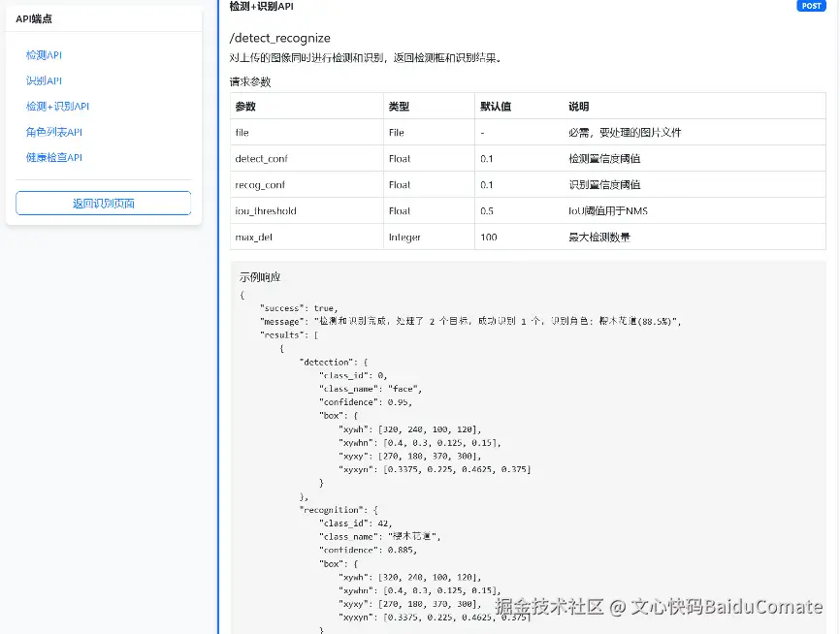Jump to 检测+识别API in sidebar

click(x=57, y=106)
